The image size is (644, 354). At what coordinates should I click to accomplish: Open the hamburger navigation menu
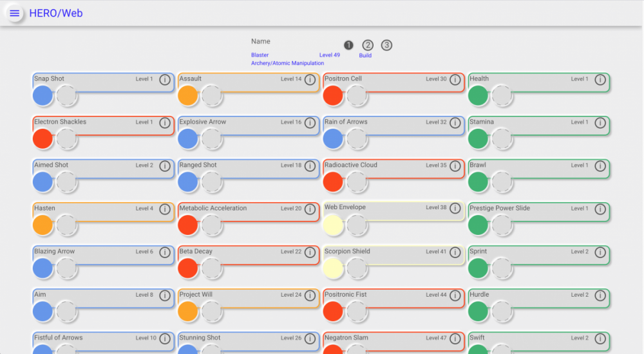point(15,14)
